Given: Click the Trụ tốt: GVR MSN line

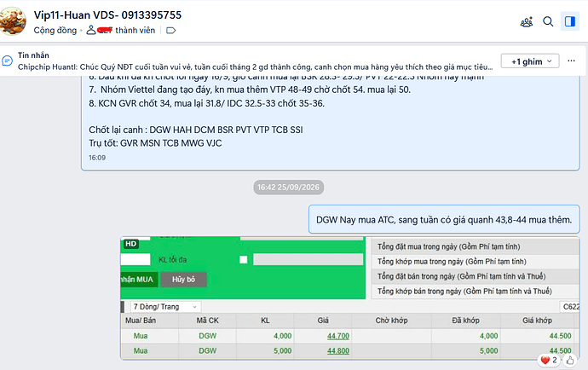Looking at the screenshot, I should 155,143.
